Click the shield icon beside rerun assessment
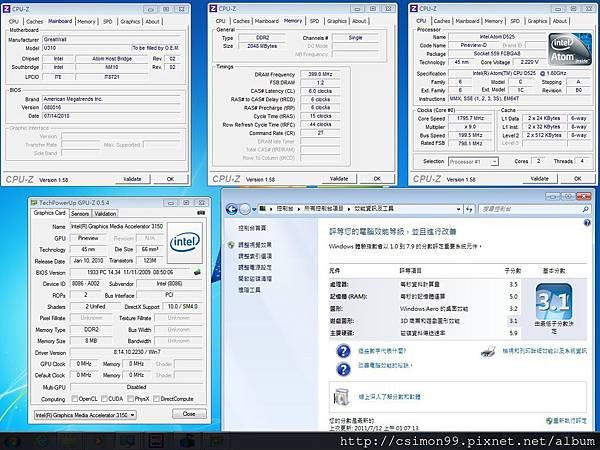 click(x=549, y=421)
